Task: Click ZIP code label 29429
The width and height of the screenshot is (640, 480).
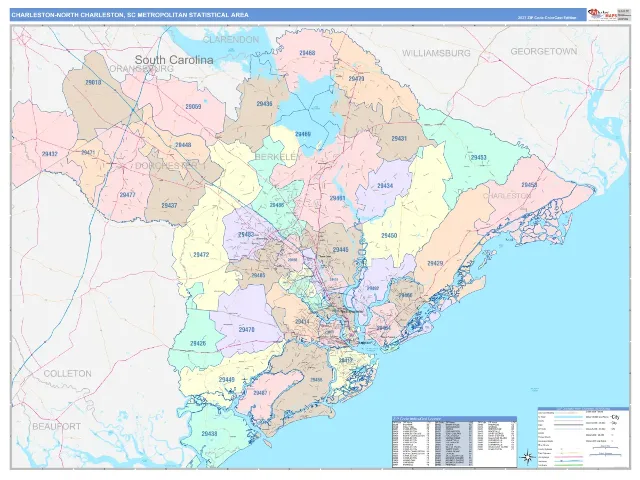Action: [435, 264]
